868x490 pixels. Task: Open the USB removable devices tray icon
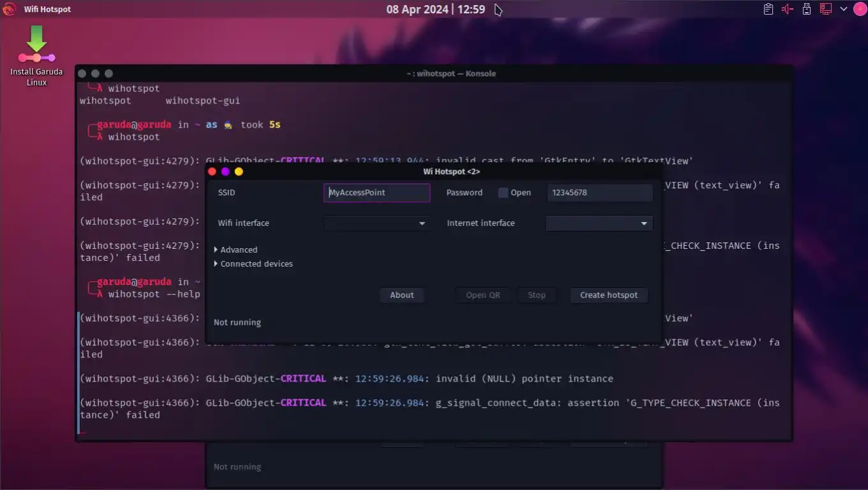click(807, 9)
